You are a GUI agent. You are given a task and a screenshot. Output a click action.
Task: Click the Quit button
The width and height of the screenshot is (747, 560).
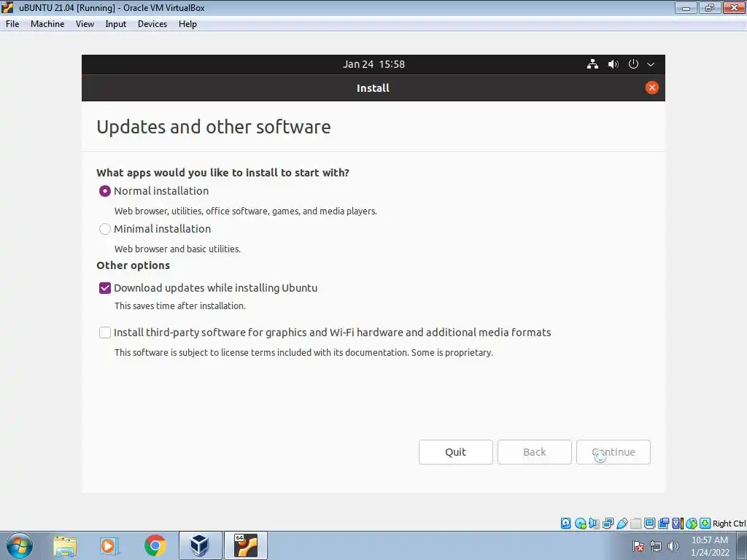pos(455,452)
